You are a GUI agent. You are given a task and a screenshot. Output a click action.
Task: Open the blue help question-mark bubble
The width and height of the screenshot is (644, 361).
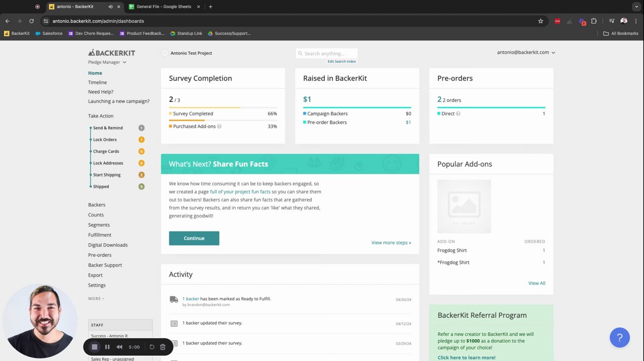point(619,337)
